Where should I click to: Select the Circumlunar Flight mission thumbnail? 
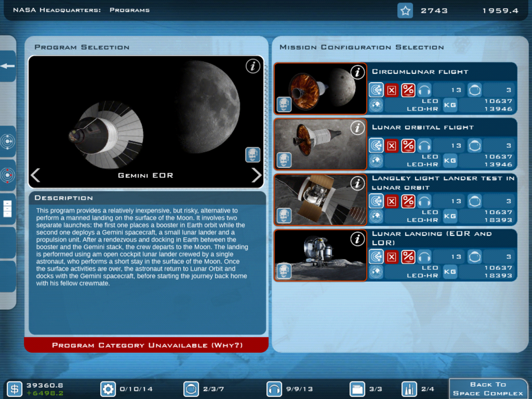coord(320,89)
